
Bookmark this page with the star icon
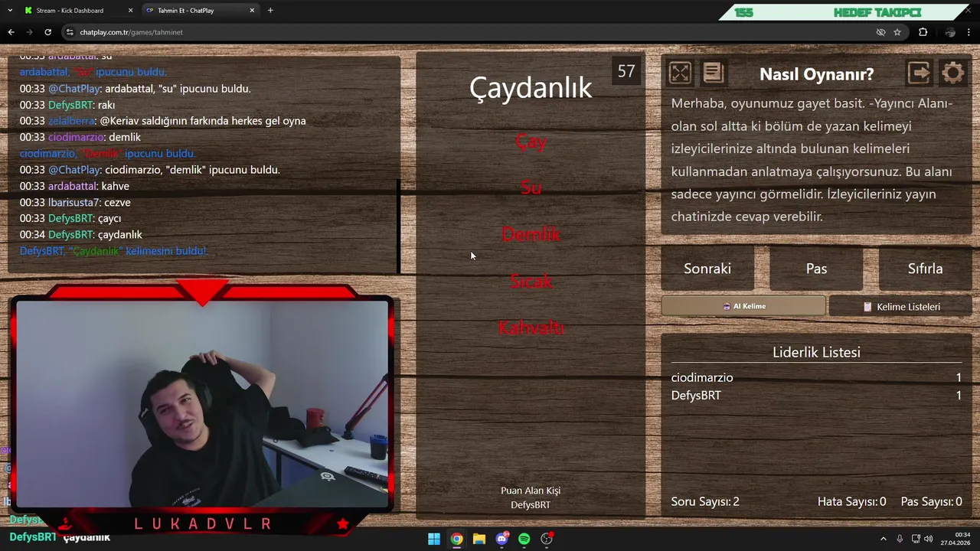[x=897, y=32]
